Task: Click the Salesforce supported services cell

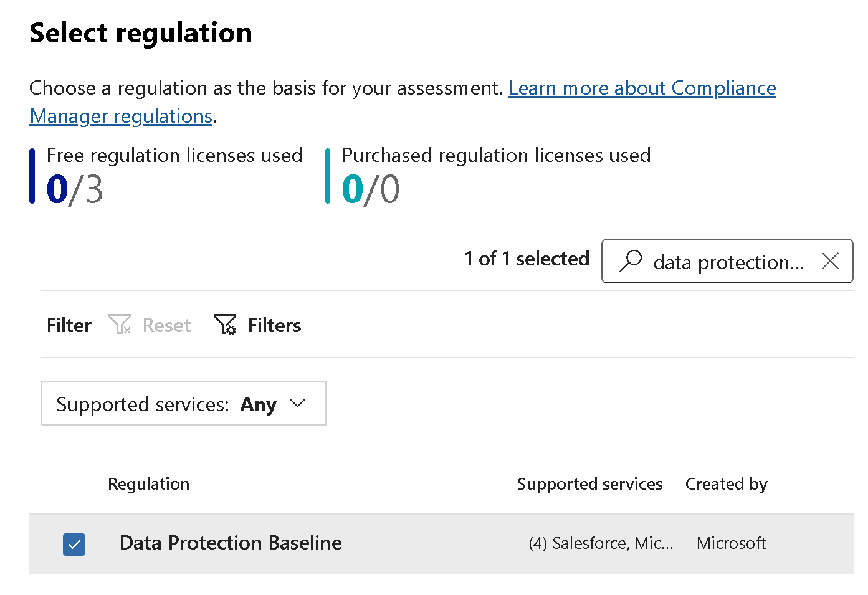Action: [x=601, y=543]
